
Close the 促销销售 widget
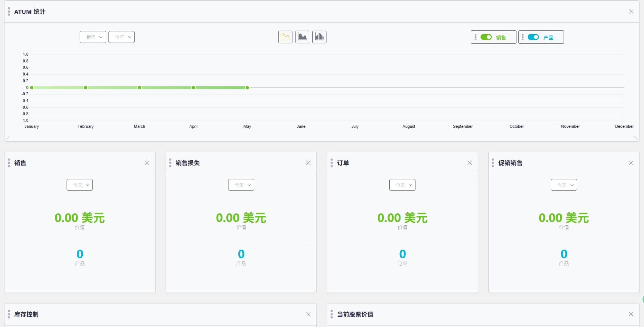click(631, 163)
